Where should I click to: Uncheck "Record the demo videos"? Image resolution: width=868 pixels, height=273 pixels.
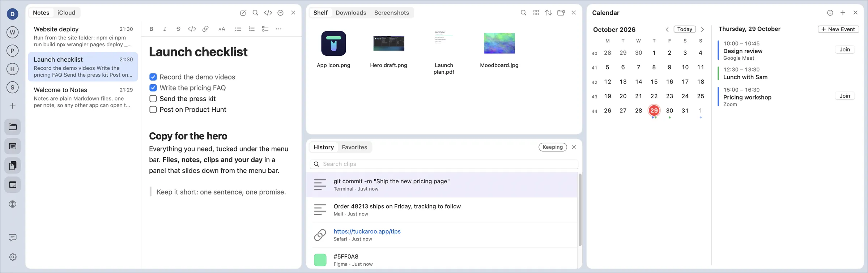point(153,77)
